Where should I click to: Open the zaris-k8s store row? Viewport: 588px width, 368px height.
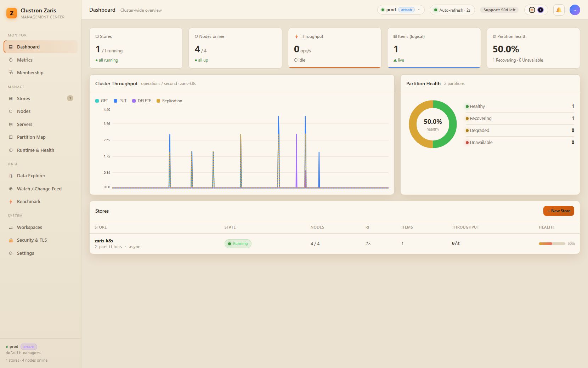[x=335, y=243]
